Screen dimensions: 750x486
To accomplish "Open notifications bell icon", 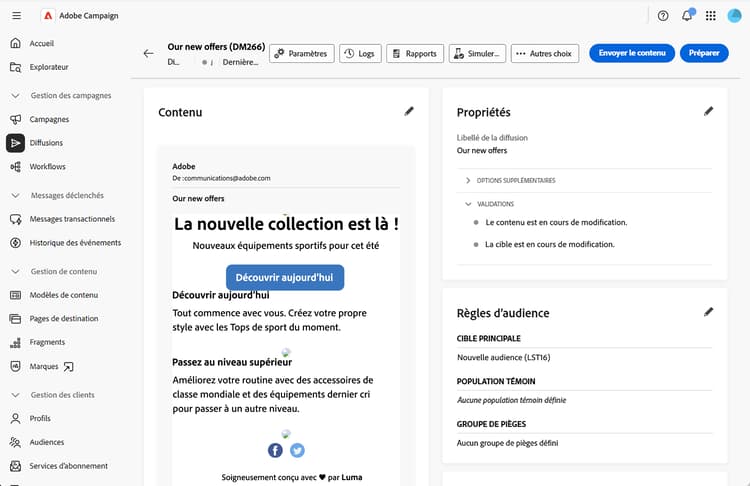I will pyautogui.click(x=687, y=16).
